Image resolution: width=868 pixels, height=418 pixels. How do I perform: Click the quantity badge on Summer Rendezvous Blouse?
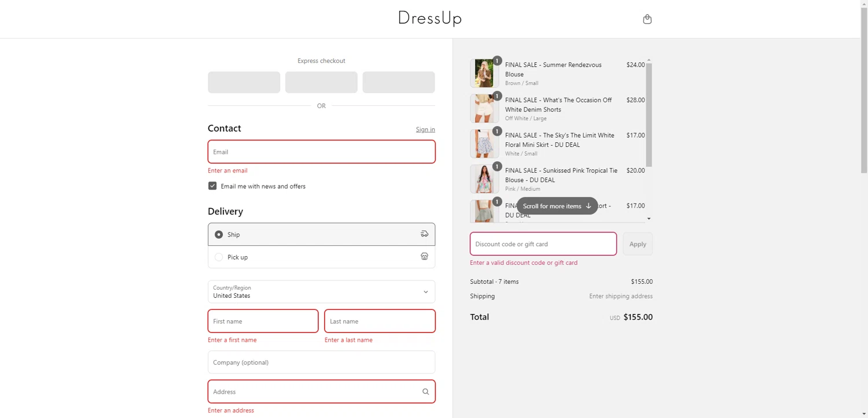[x=496, y=61]
